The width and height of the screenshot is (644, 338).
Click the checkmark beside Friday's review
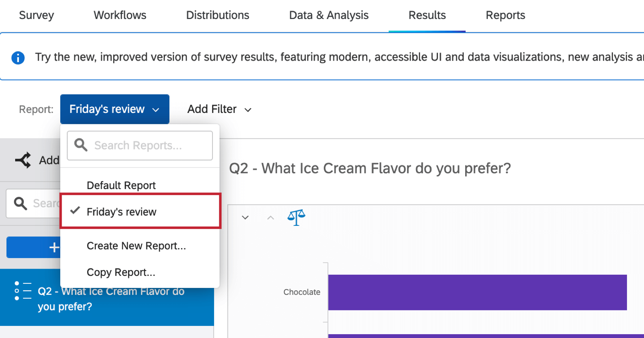(75, 211)
